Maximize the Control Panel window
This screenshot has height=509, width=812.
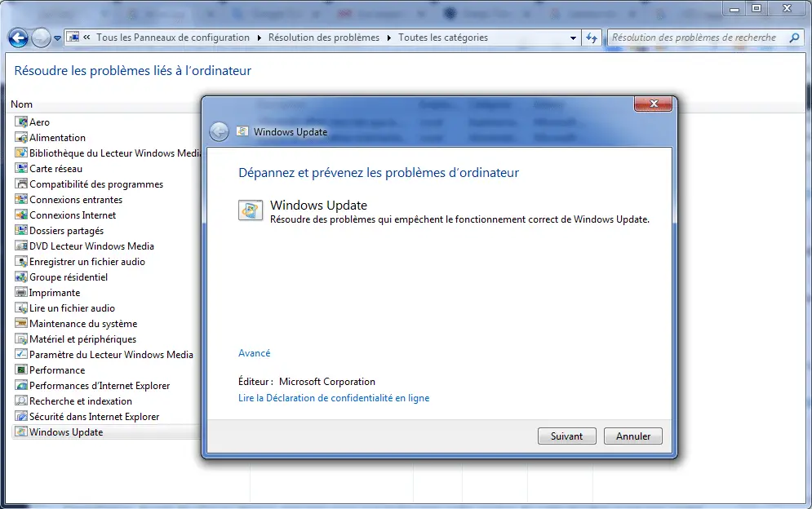click(757, 8)
